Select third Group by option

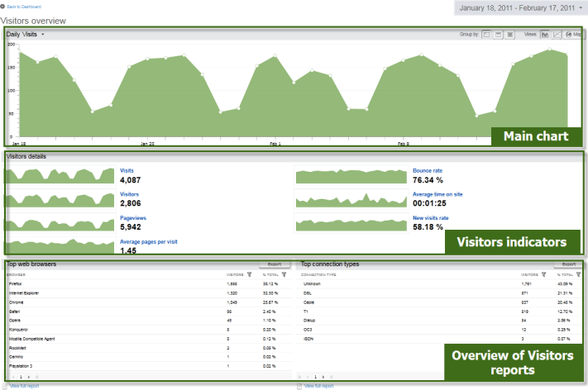coord(509,35)
